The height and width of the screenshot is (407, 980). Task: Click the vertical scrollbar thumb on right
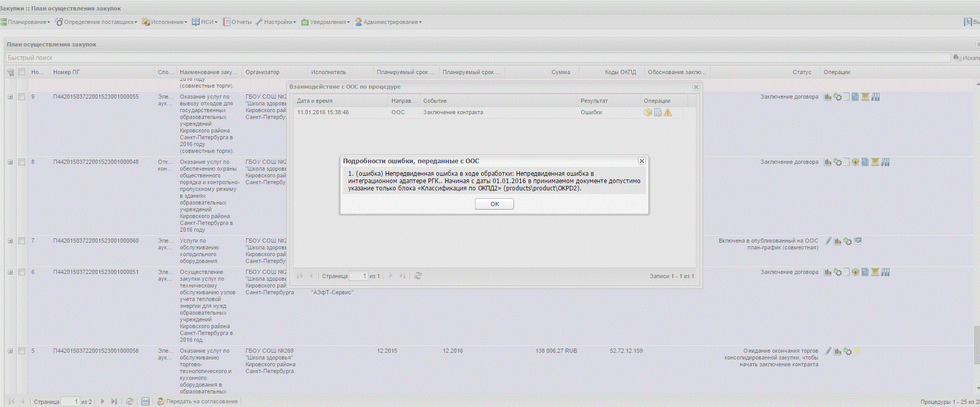[977, 345]
